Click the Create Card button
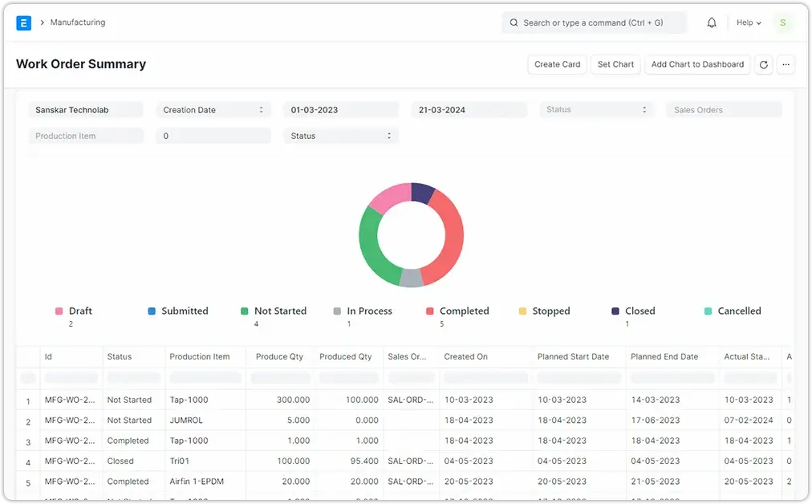The width and height of the screenshot is (812, 504). tap(557, 64)
